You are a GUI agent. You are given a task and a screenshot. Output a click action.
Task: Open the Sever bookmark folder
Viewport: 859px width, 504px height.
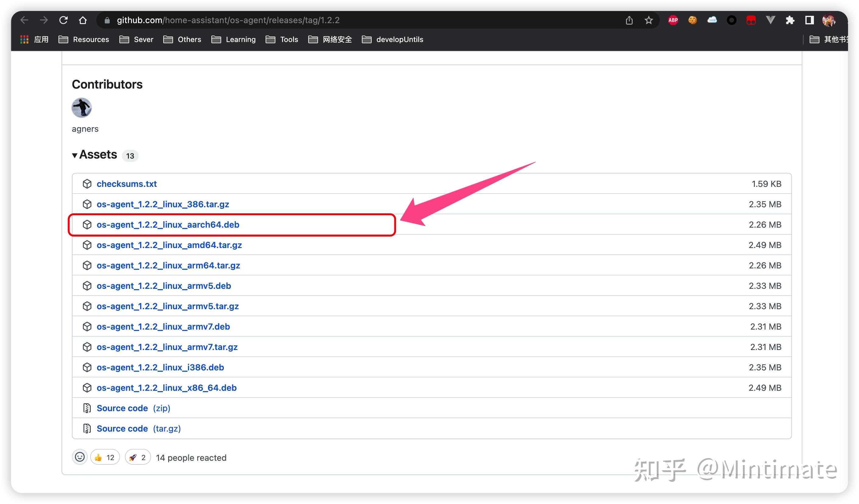point(136,40)
